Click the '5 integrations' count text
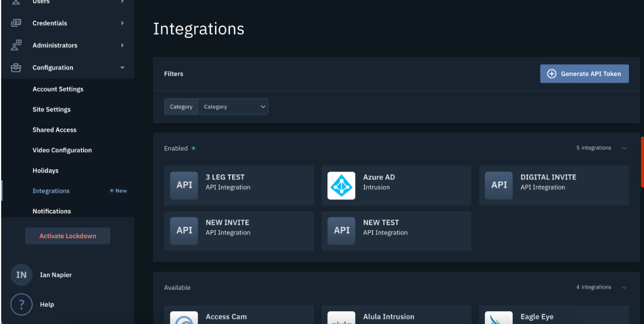Viewport: 644px width, 324px height. pos(593,148)
